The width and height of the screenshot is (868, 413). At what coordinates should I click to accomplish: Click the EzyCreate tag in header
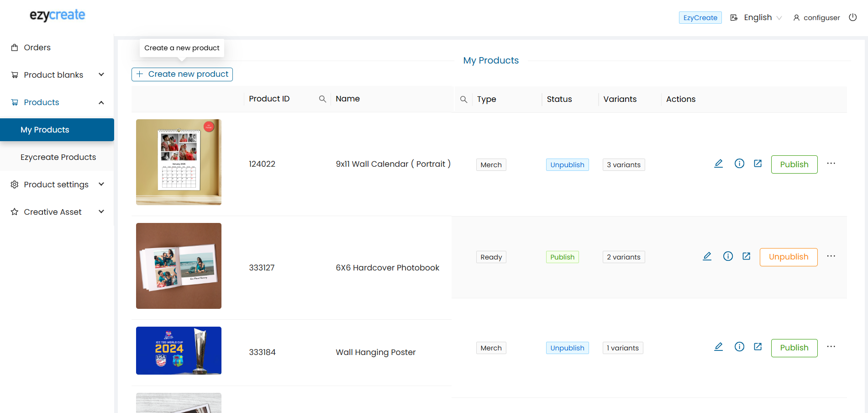pos(700,18)
